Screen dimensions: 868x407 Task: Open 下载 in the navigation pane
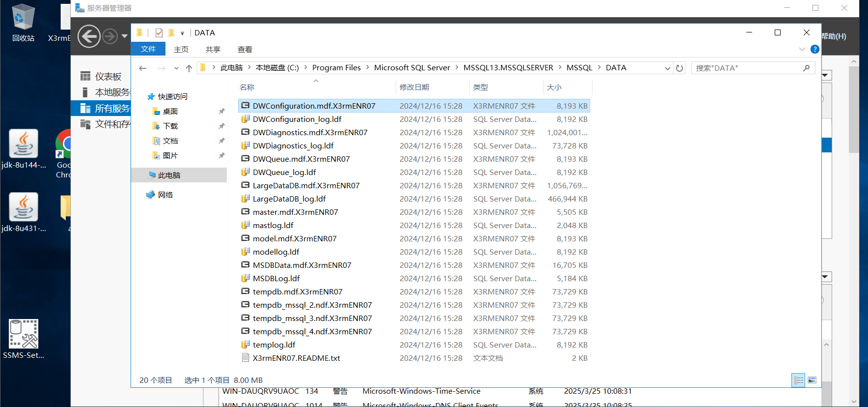click(x=170, y=126)
